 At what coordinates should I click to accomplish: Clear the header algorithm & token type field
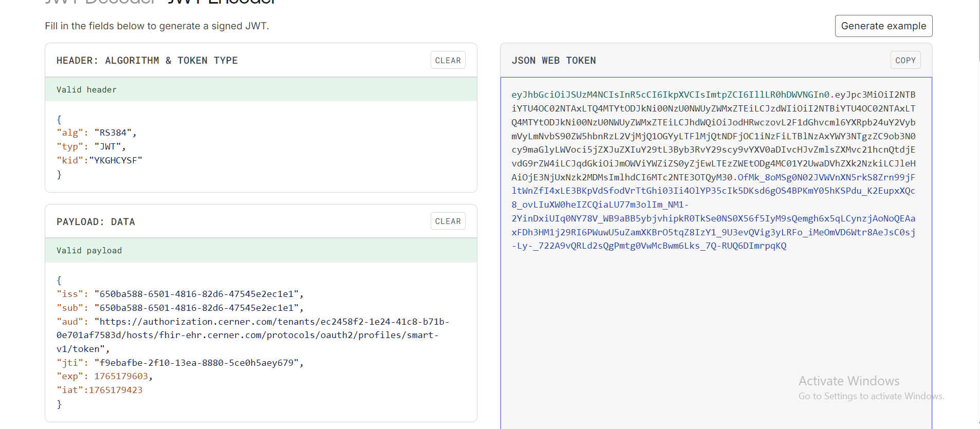pos(448,60)
